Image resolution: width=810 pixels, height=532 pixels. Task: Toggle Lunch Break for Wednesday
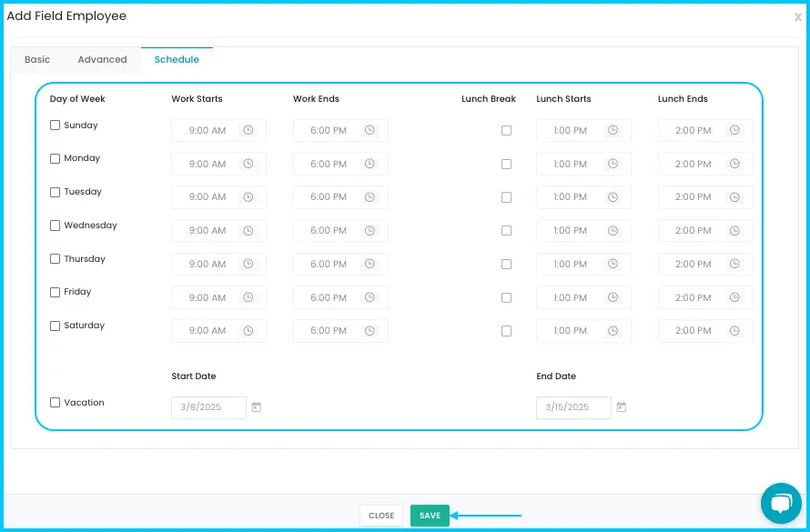point(506,231)
